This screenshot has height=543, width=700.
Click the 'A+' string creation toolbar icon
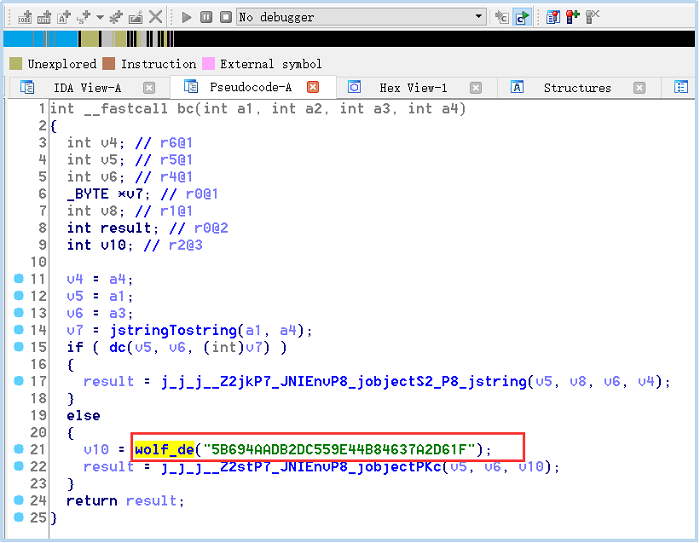point(63,17)
